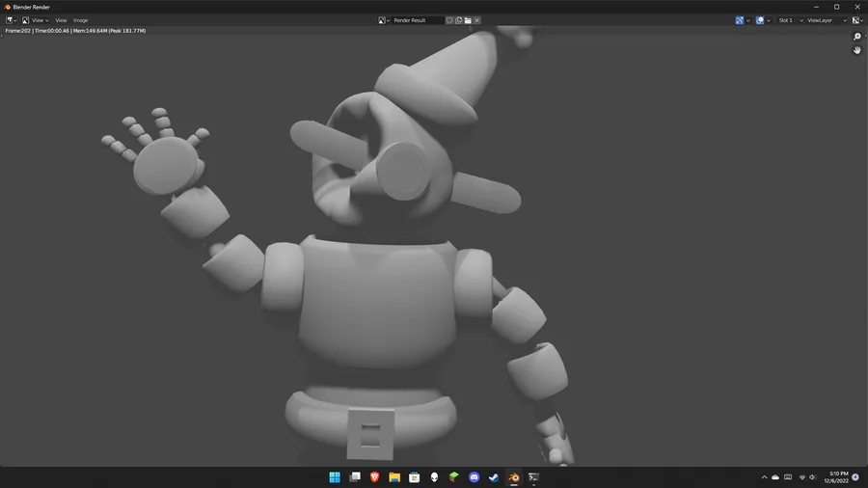Open the Wi-Fi network tray icon
The width and height of the screenshot is (868, 488).
click(802, 477)
